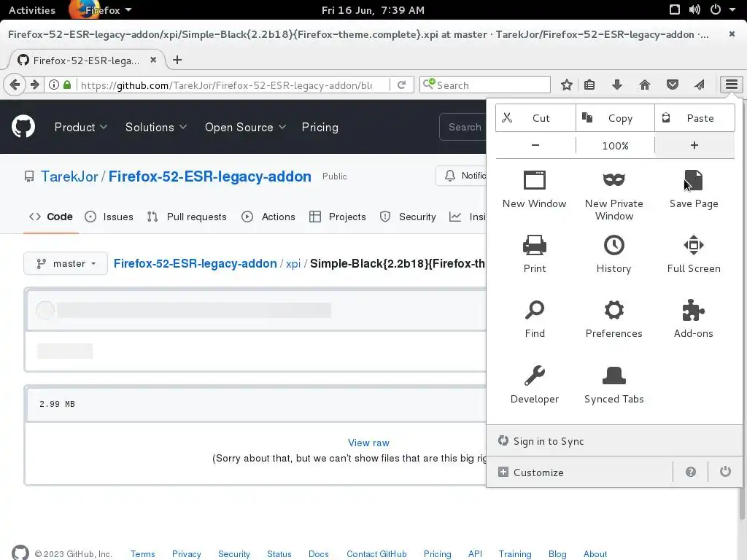Click the URL address bar
This screenshot has height=560, width=747.
(x=226, y=85)
